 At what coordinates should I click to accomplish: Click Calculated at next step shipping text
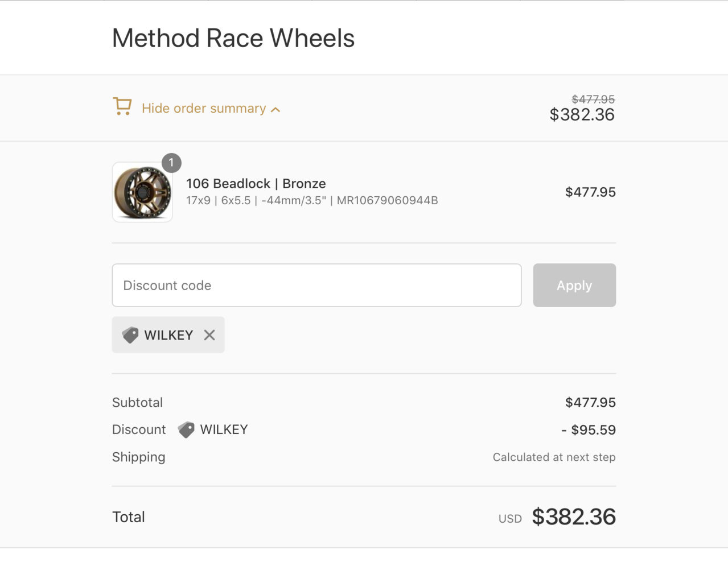coord(554,457)
